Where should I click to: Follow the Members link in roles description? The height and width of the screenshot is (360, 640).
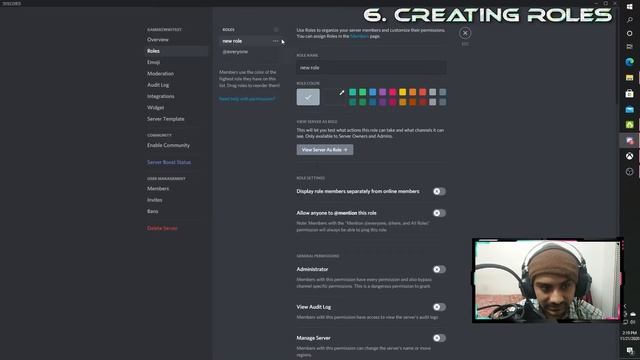point(359,36)
